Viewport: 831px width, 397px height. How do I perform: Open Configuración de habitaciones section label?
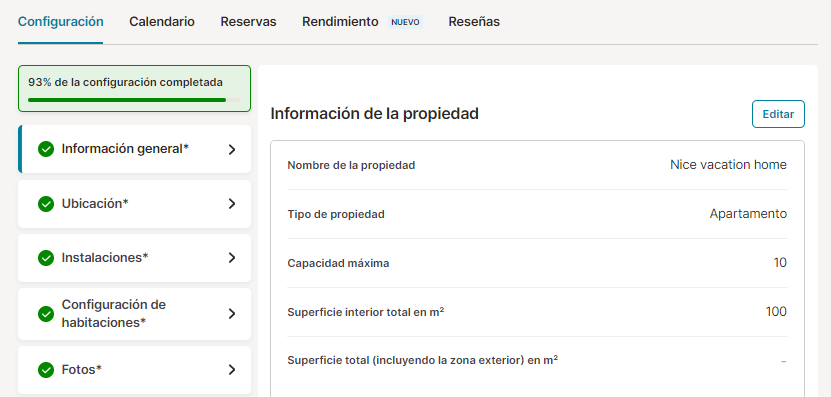pos(113,313)
